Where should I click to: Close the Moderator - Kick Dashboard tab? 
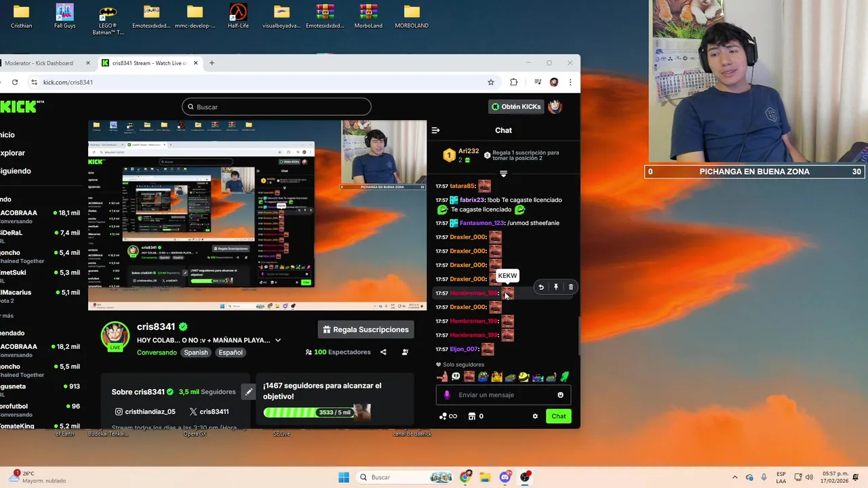pos(87,63)
